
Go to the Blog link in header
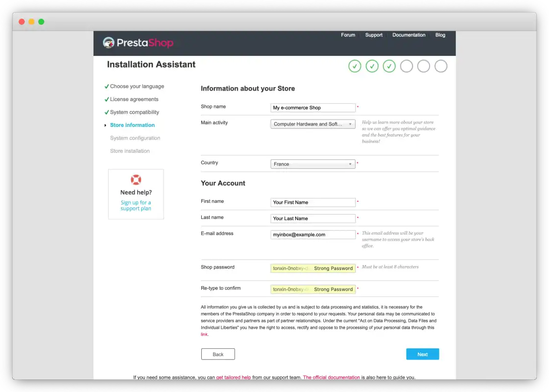pos(440,35)
